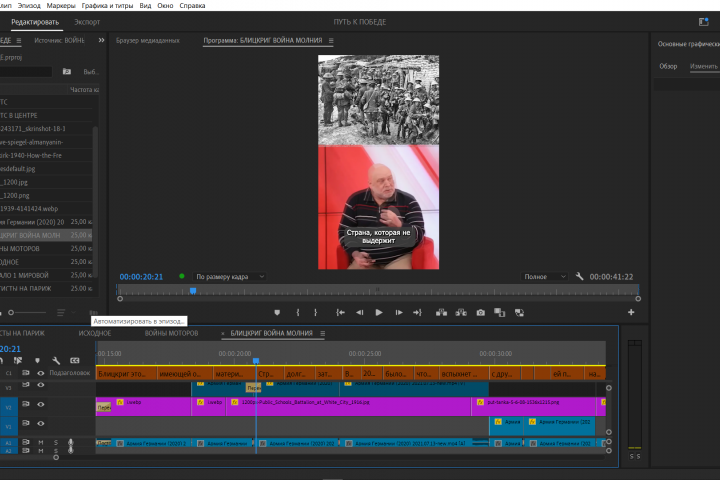Export frame with the camera icon
Image resolution: width=720 pixels, height=480 pixels.
point(480,312)
